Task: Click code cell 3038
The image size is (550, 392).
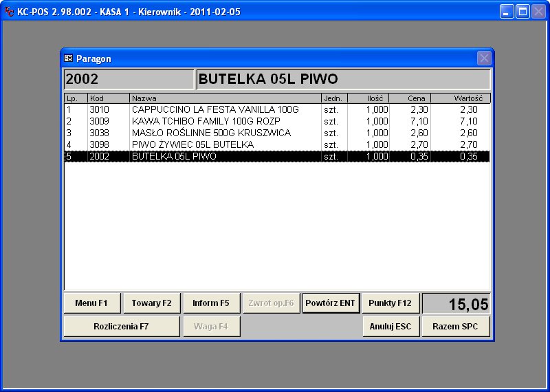Action: pos(99,133)
